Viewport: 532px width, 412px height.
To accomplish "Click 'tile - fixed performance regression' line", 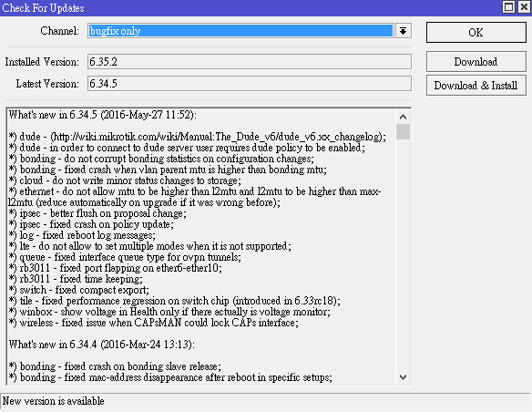I will (x=174, y=301).
